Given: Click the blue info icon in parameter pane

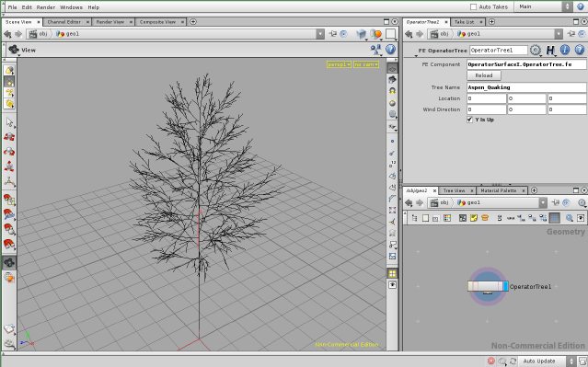Looking at the screenshot, I should click(565, 50).
